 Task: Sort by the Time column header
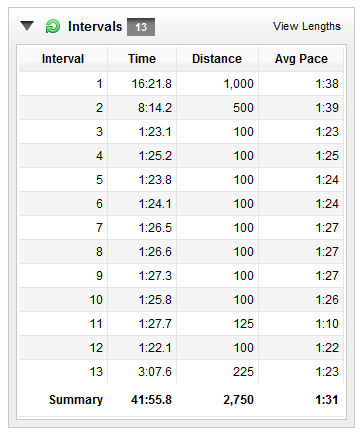[x=142, y=59]
